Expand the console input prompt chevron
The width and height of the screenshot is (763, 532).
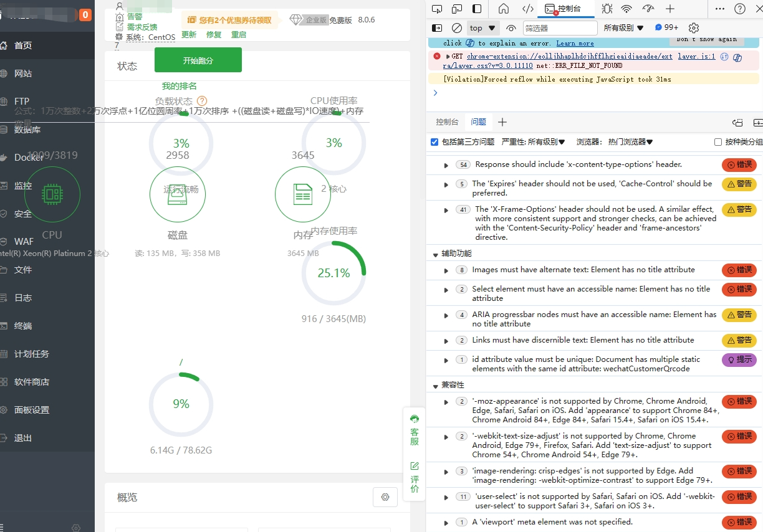click(435, 93)
